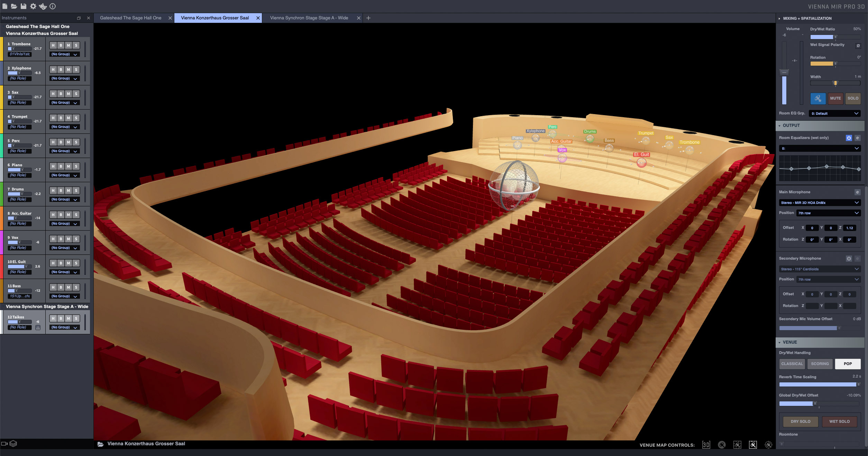Select the El. Guit icon on stage
Image resolution: width=868 pixels, height=456 pixels.
click(641, 162)
